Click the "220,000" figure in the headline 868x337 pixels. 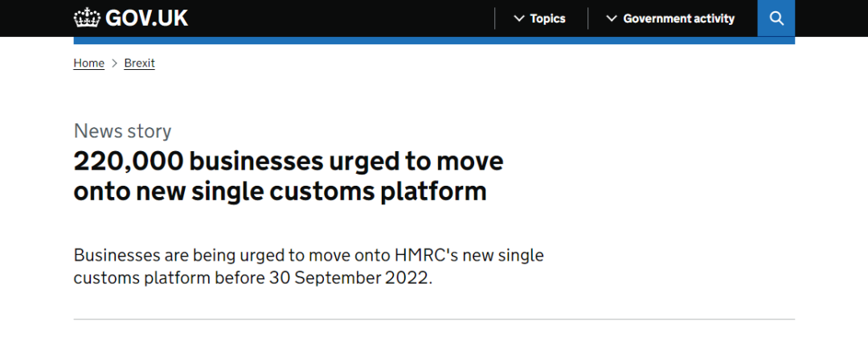128,162
